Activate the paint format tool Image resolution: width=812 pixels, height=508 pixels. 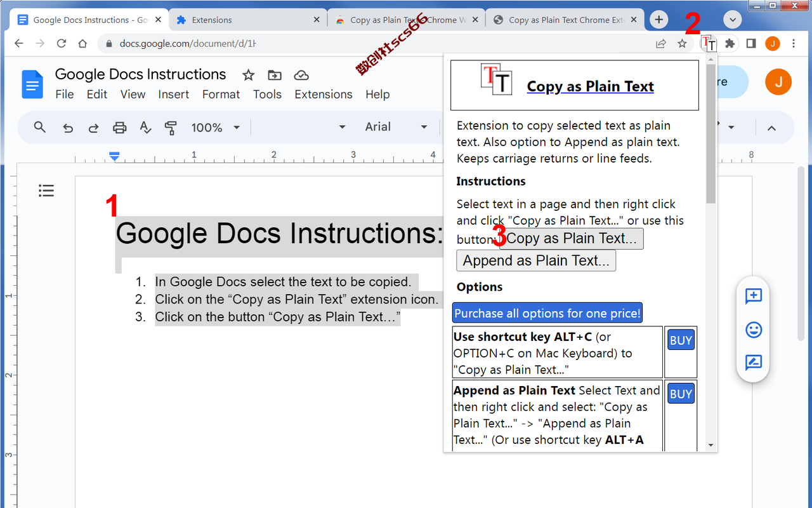click(171, 128)
